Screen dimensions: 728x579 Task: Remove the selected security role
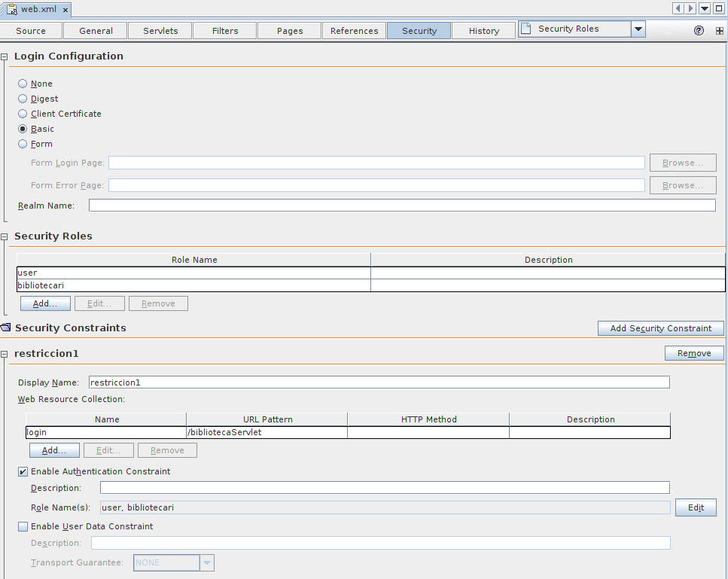tap(158, 303)
